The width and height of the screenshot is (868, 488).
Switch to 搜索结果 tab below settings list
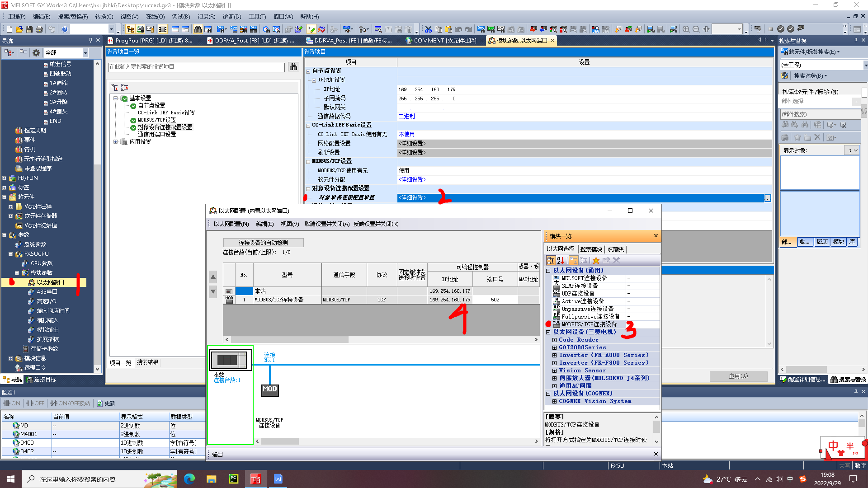coord(147,362)
